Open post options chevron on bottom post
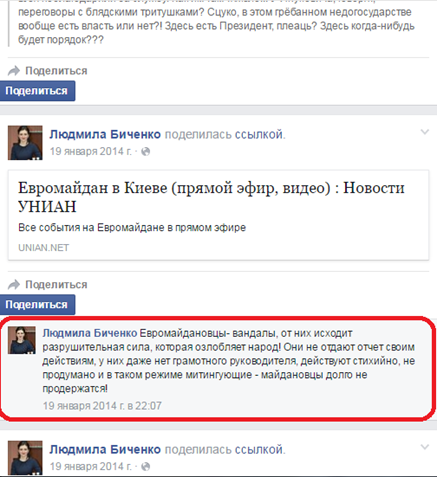The width and height of the screenshot is (437, 477). [425, 447]
